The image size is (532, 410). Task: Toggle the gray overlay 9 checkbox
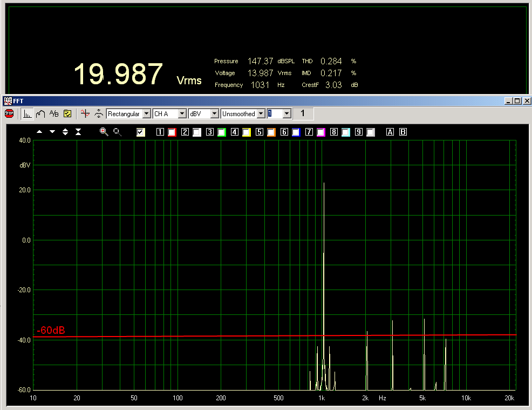(371, 132)
